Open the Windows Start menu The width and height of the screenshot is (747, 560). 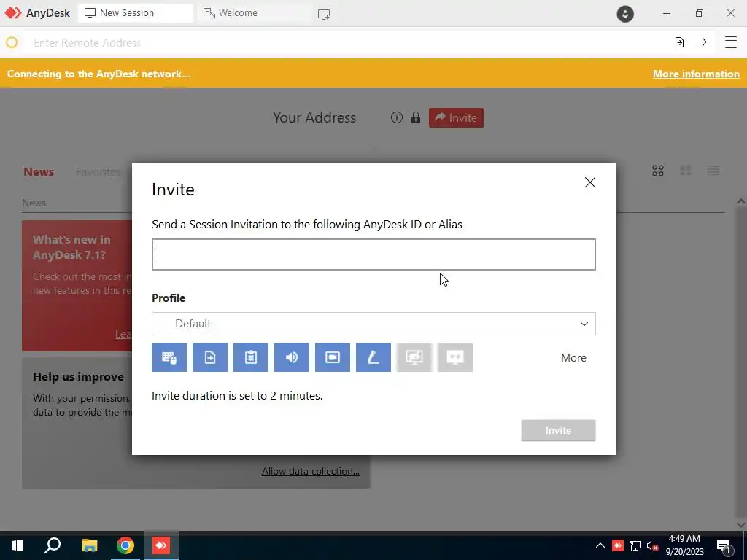(x=18, y=545)
